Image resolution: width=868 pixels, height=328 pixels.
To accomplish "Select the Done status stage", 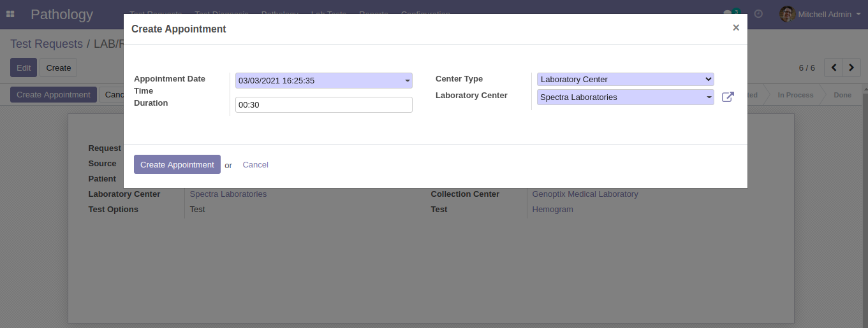I will pyautogui.click(x=842, y=95).
